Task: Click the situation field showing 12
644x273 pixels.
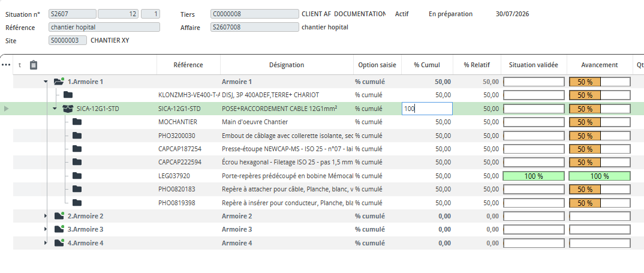Action: coord(118,14)
